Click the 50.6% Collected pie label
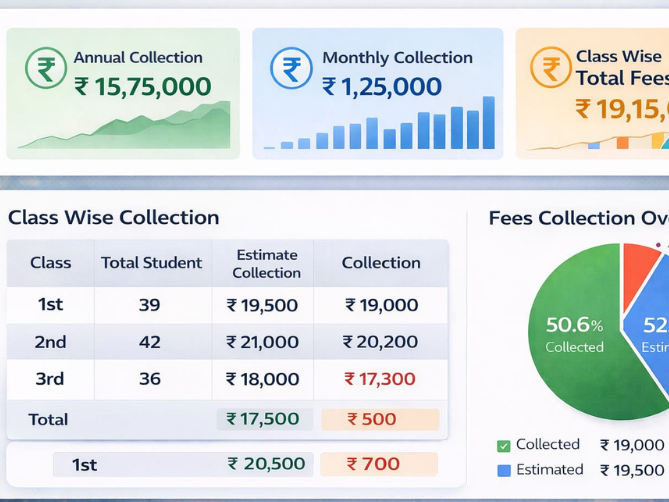This screenshot has height=502, width=669. tap(574, 334)
